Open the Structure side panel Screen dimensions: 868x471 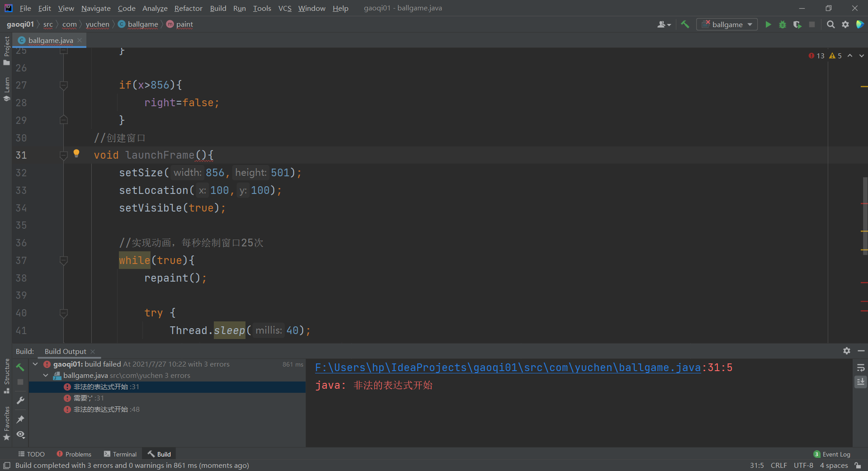(6, 376)
